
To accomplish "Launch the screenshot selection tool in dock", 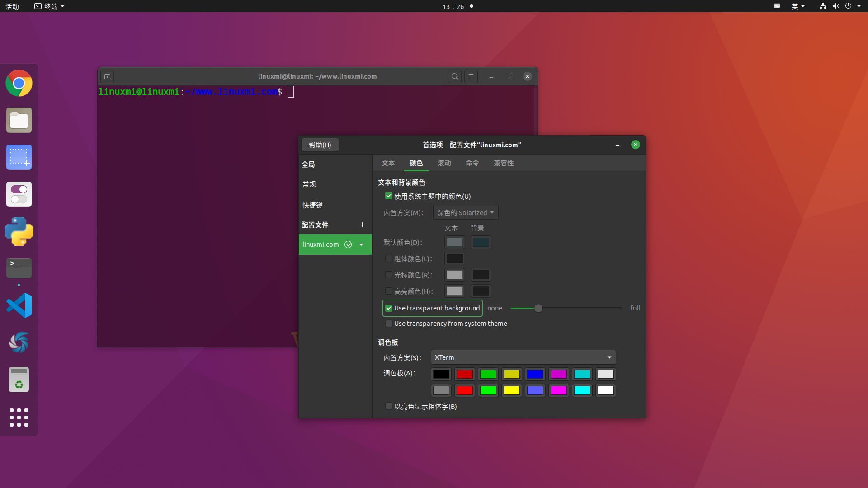I will tap(19, 157).
